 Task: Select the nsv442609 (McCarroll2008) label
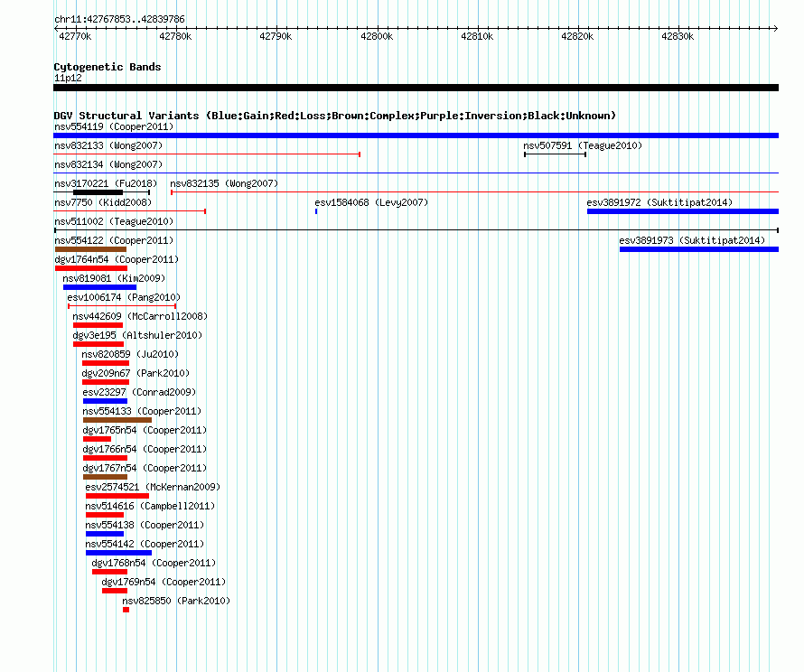point(140,316)
